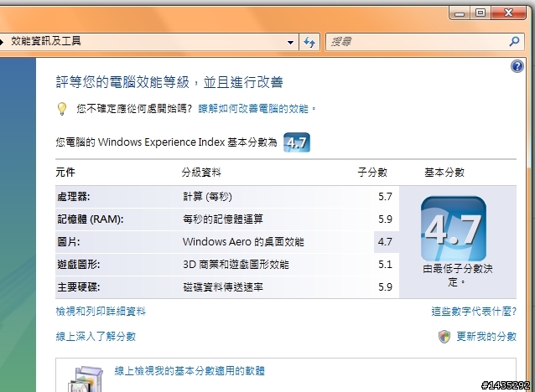Click 3D 商業和遊戲圖形效能 text
535x392 pixels.
[236, 265]
